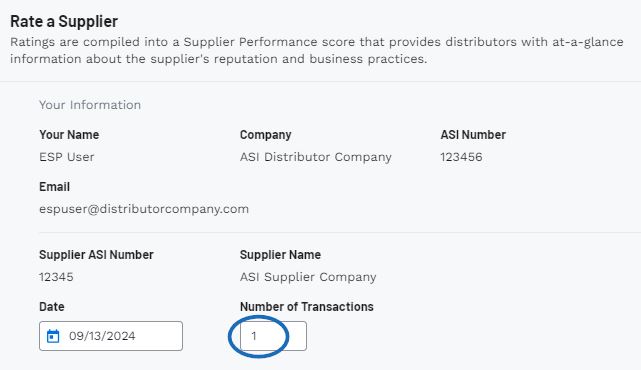Viewport: 641px width, 370px height.
Task: Click the Rate a Supplier heading
Action: [64, 21]
